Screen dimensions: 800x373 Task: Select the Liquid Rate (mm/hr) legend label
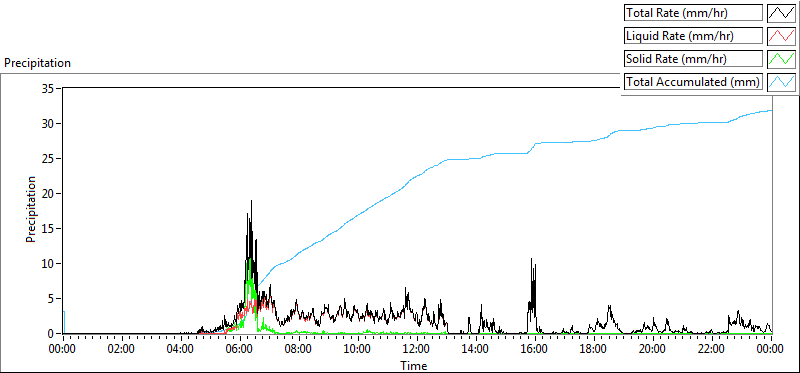693,36
